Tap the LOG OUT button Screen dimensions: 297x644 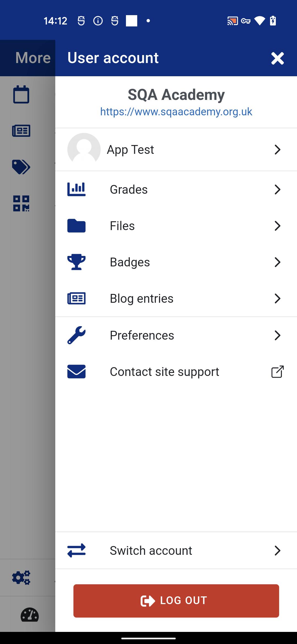[176, 601]
